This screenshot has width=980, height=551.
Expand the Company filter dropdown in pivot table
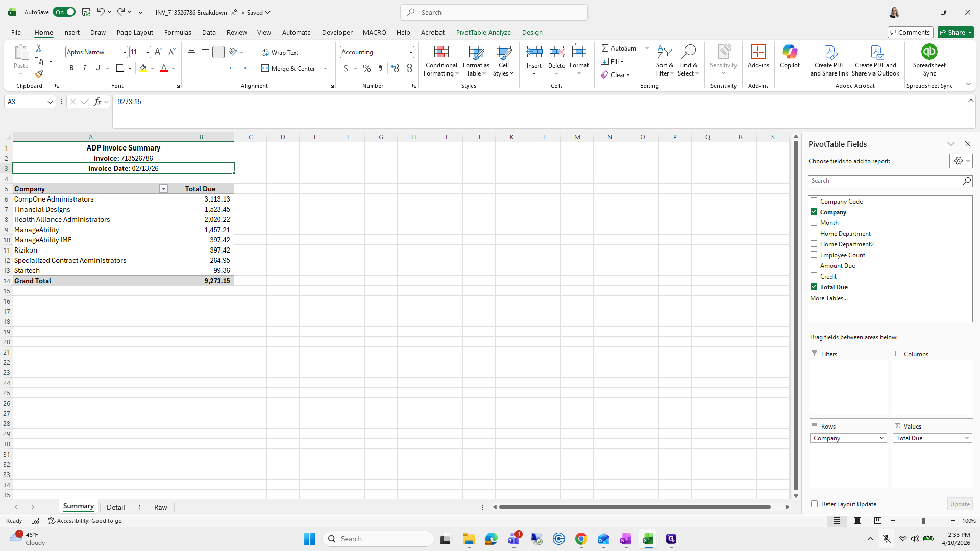coord(163,189)
